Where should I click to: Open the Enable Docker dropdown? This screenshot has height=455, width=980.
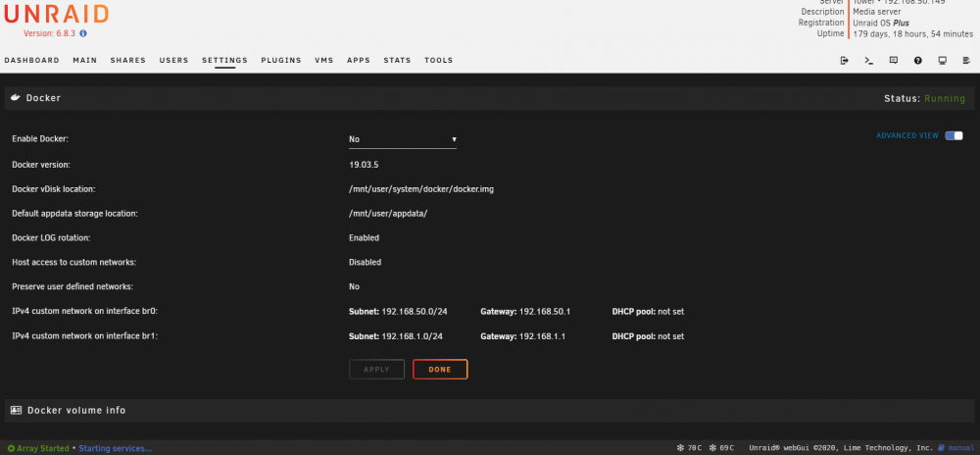click(403, 139)
